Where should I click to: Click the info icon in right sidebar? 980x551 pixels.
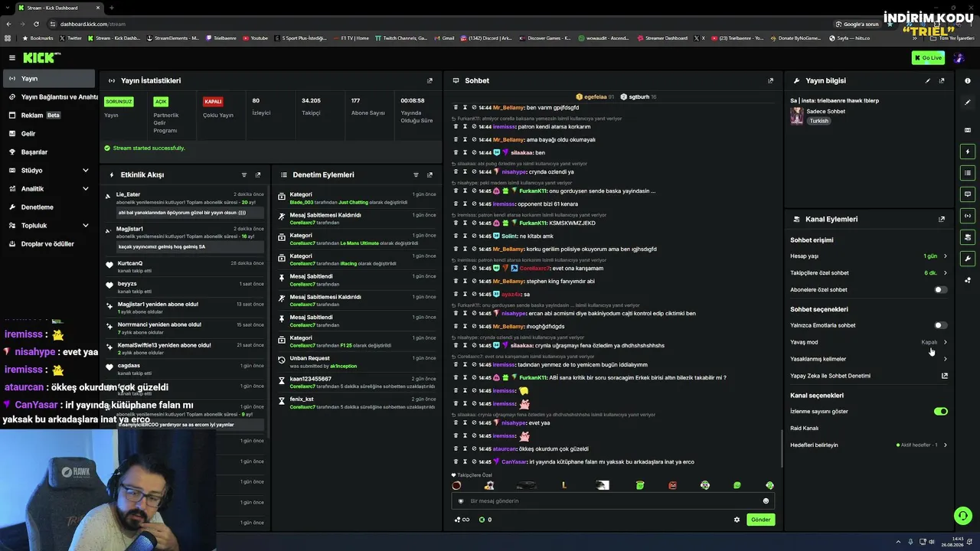point(968,80)
